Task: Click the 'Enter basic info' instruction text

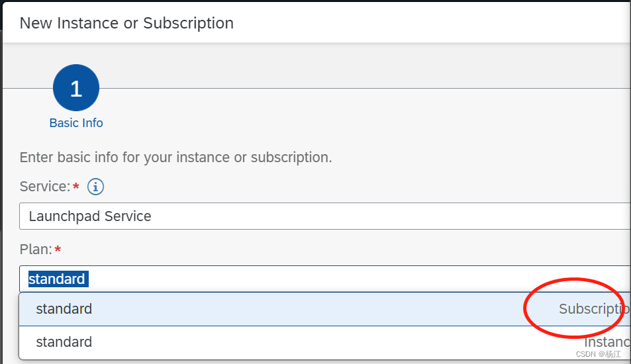Action: coord(175,158)
